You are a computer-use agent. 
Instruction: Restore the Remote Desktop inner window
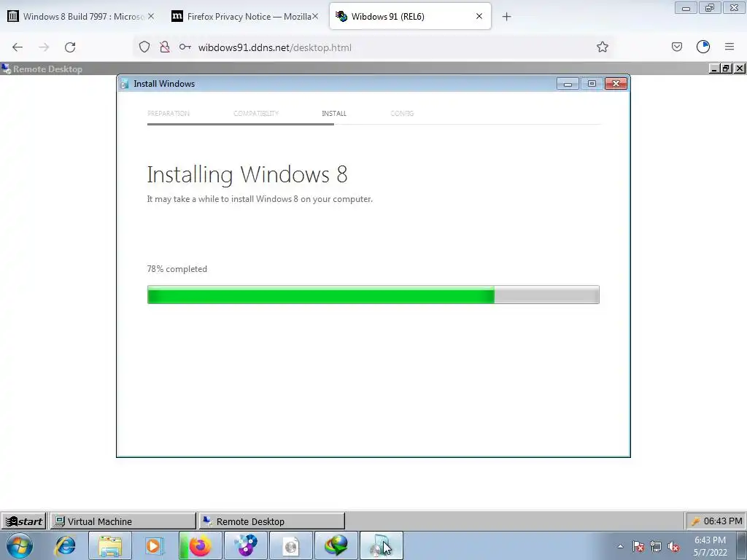click(726, 69)
